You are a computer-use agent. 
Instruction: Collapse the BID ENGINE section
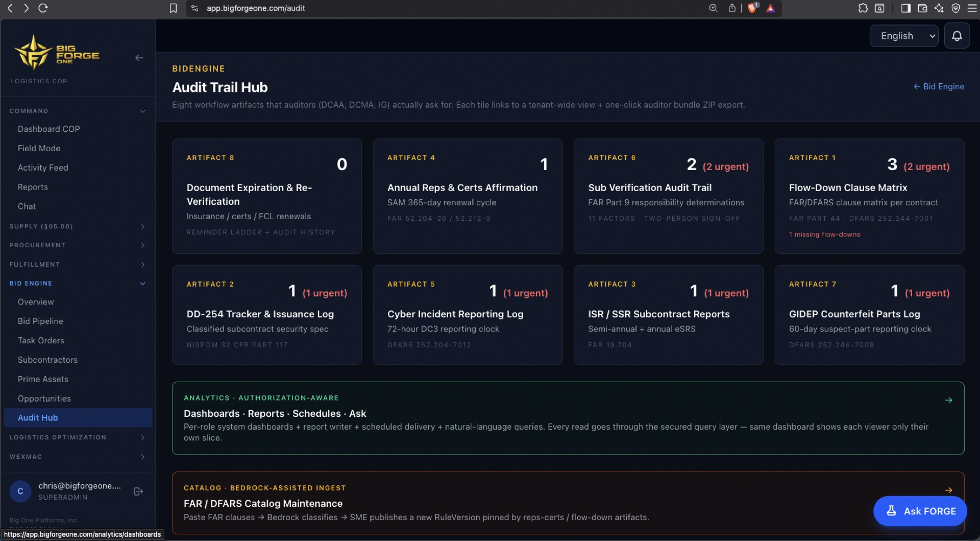(x=78, y=284)
